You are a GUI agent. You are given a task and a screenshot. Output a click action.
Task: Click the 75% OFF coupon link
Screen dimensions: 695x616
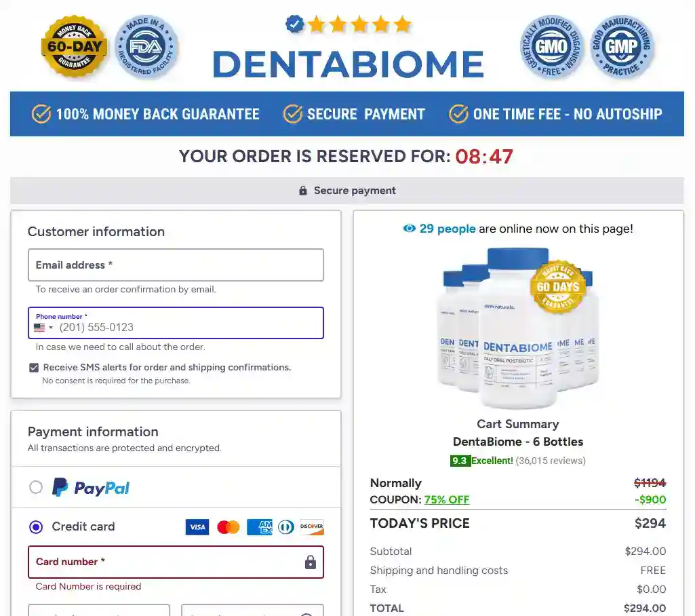(446, 500)
